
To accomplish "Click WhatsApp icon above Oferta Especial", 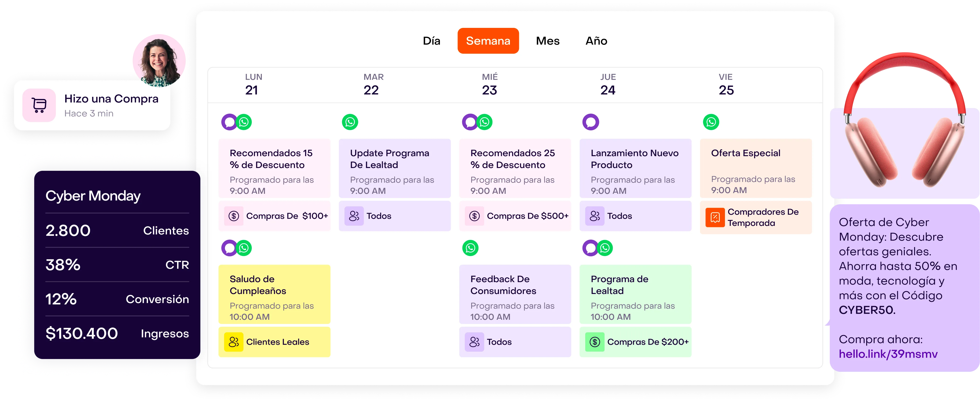I will tap(711, 122).
